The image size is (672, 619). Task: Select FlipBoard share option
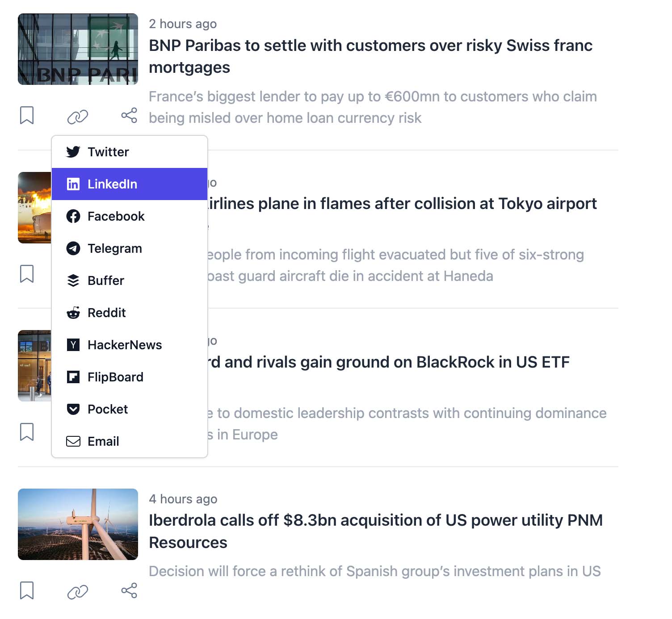coord(130,377)
